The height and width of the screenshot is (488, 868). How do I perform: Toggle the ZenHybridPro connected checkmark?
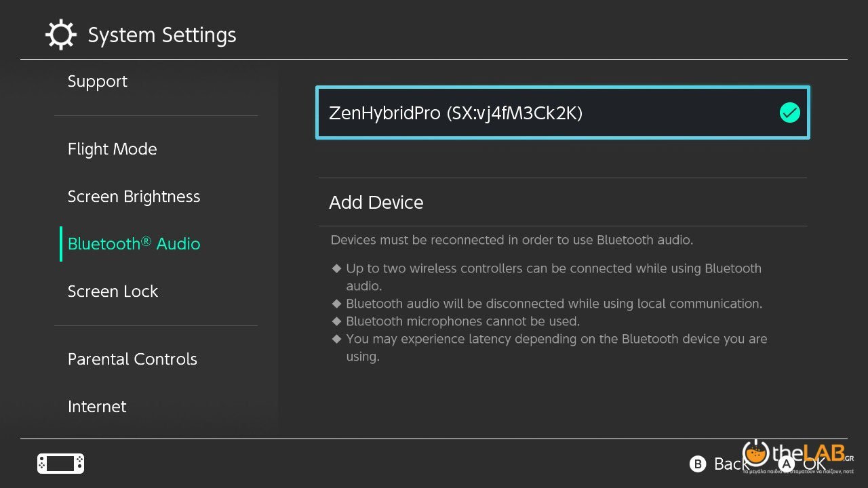pyautogui.click(x=789, y=113)
